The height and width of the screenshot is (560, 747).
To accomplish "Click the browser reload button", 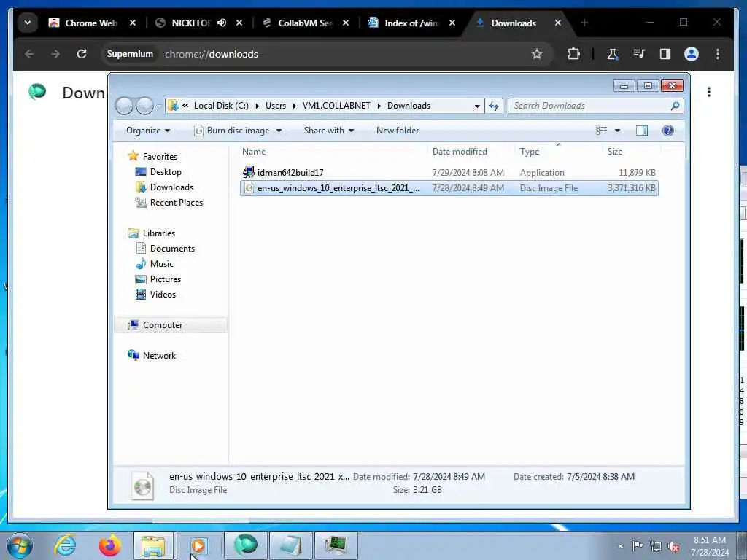I will (82, 54).
